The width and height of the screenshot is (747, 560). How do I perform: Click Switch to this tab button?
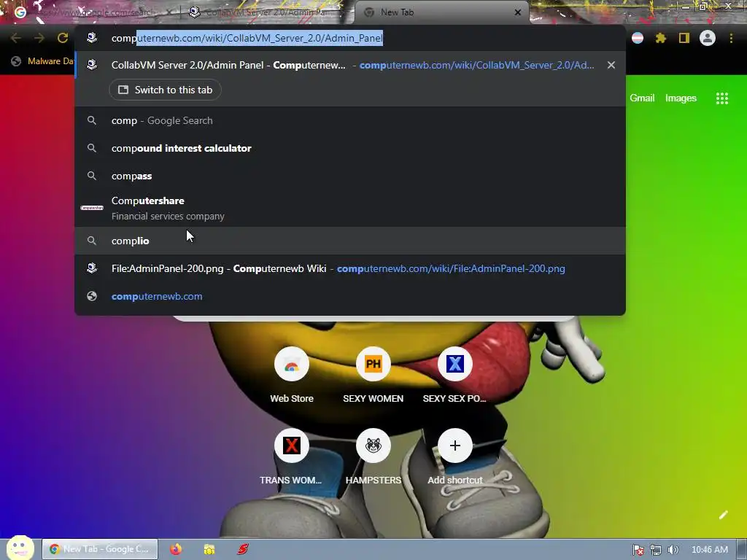tap(165, 90)
